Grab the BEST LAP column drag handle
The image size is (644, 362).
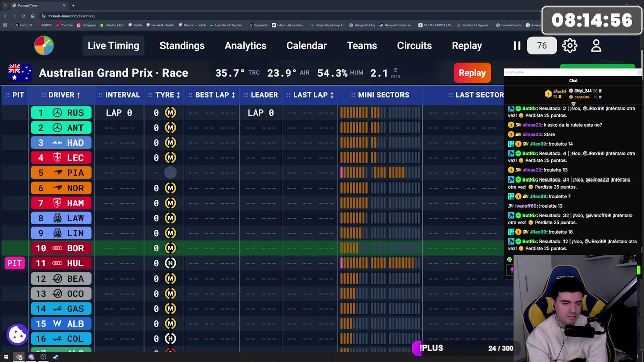(190, 95)
